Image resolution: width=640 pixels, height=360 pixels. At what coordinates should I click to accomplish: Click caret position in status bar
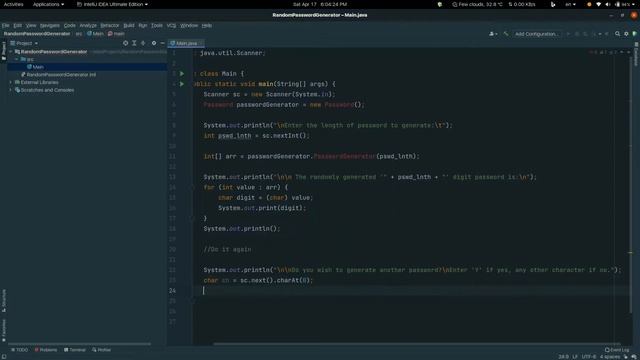[x=563, y=357]
